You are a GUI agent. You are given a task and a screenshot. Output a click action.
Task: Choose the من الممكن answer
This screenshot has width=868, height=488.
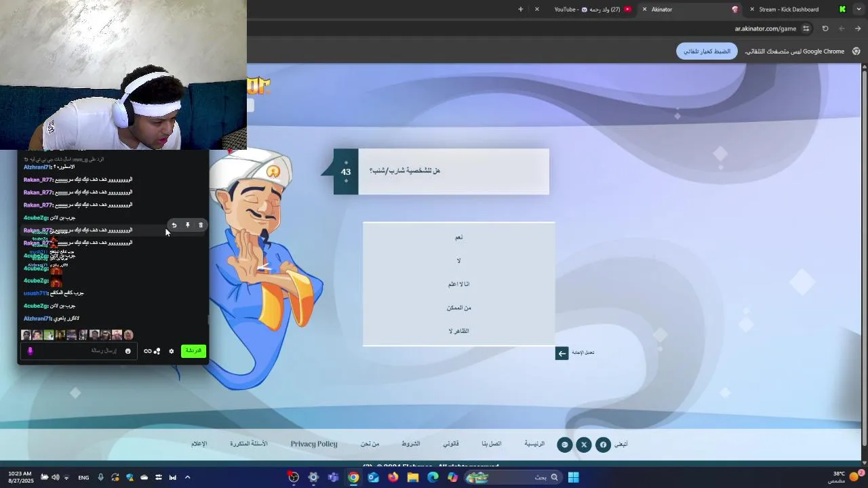(x=459, y=308)
